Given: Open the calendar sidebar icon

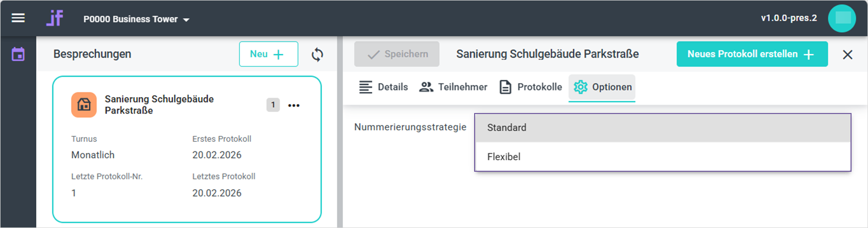Looking at the screenshot, I should pos(18,54).
